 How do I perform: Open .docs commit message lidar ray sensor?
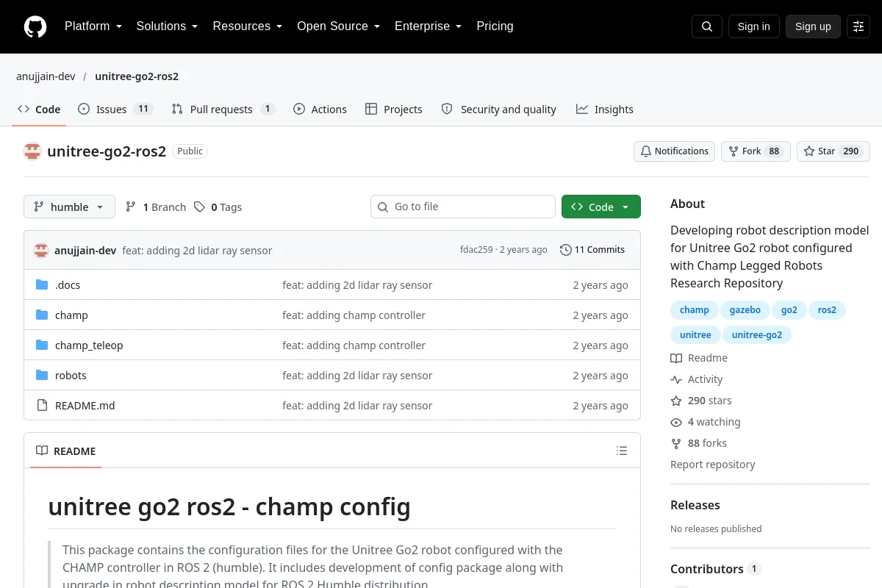[357, 285]
